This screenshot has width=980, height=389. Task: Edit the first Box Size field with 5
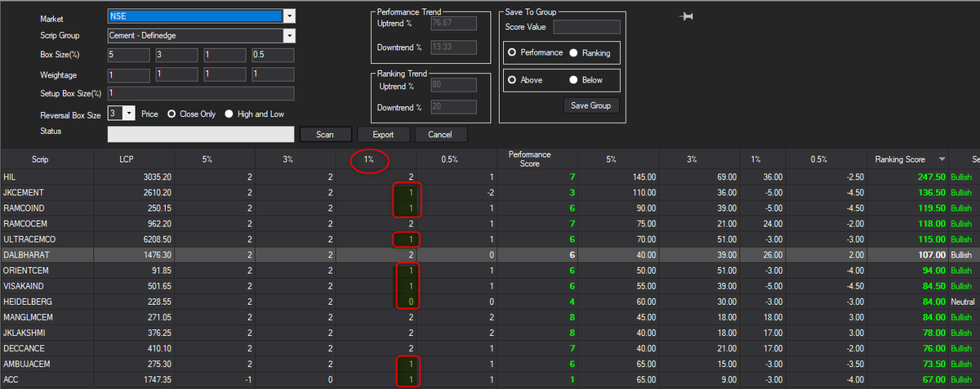pyautogui.click(x=128, y=55)
